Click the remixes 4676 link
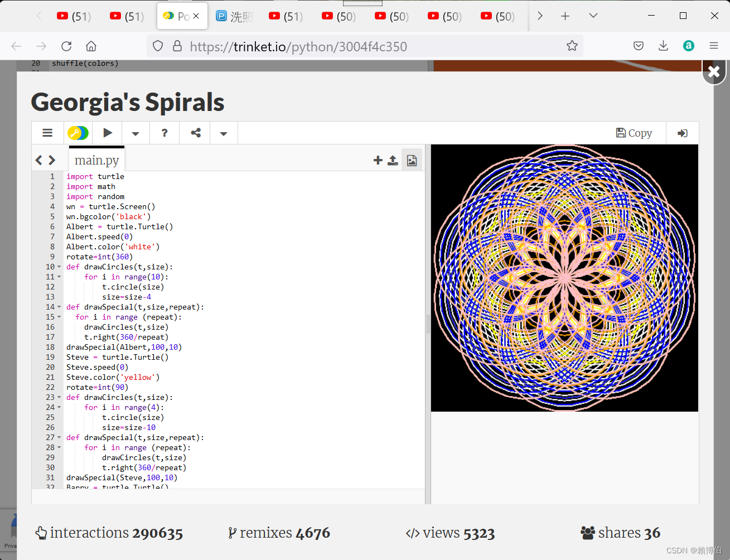 pos(278,533)
